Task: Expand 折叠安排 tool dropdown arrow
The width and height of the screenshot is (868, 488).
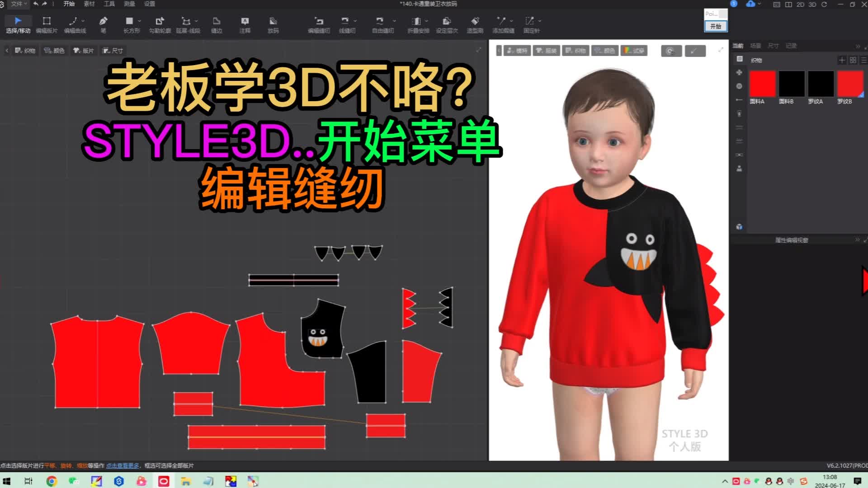Action: click(426, 21)
